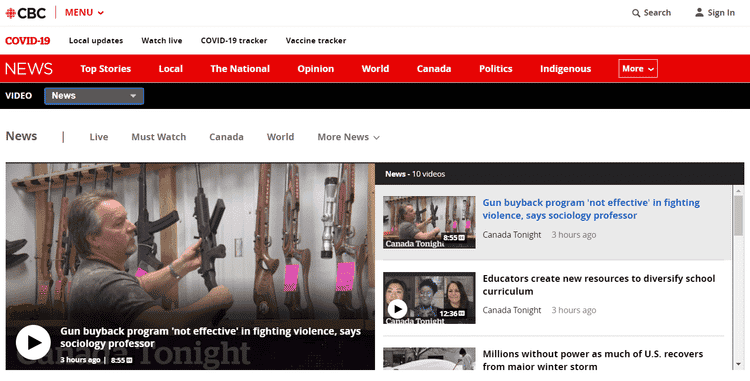Image resolution: width=750 pixels, height=381 pixels.
Task: Open the More button in red navigation
Action: 638,68
